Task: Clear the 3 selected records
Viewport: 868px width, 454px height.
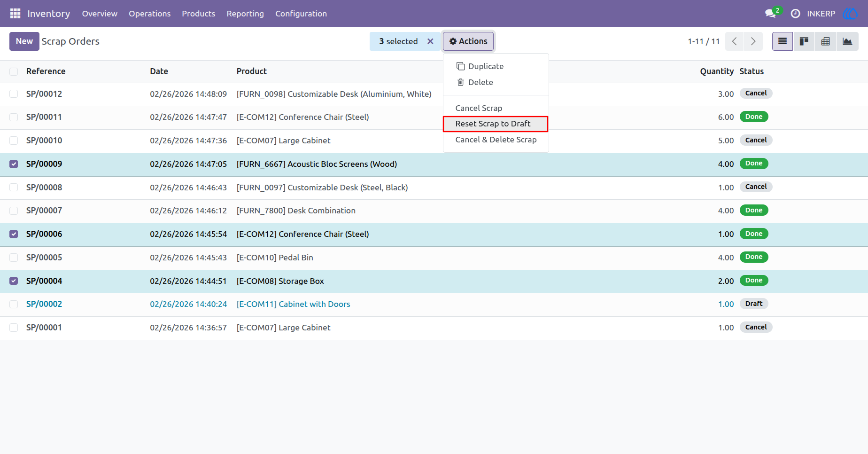Action: click(x=430, y=41)
